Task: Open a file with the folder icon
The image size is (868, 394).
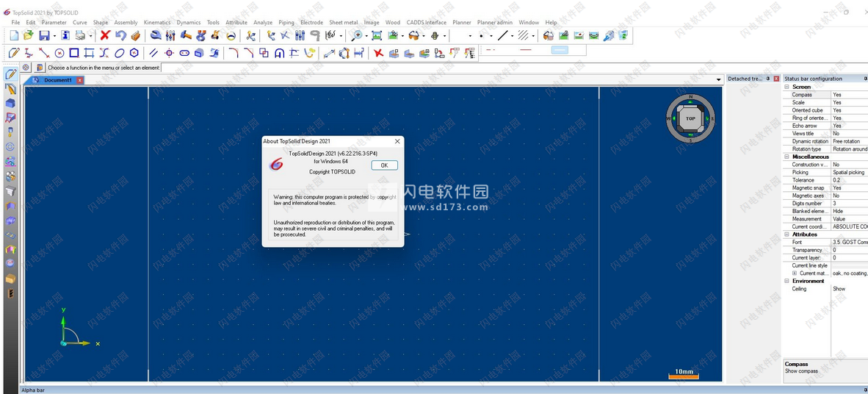Action: tap(29, 35)
